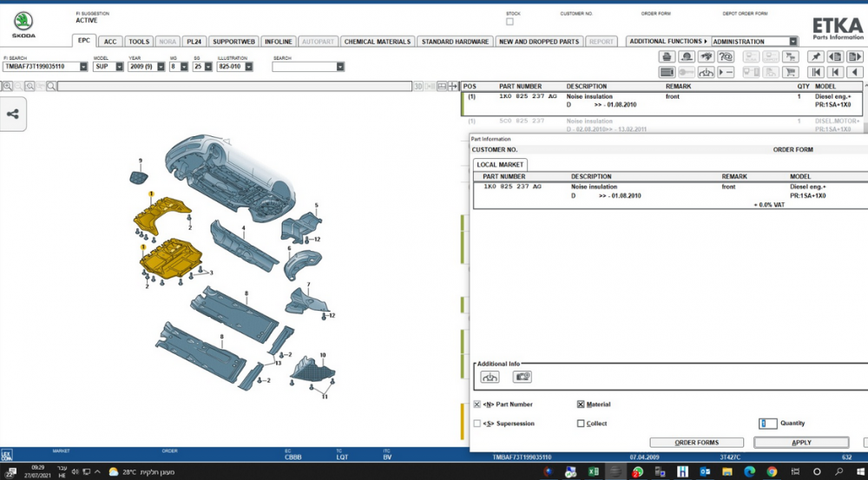The image size is (868, 480).
Task: Toggle the Stock checkbox
Action: point(510,22)
